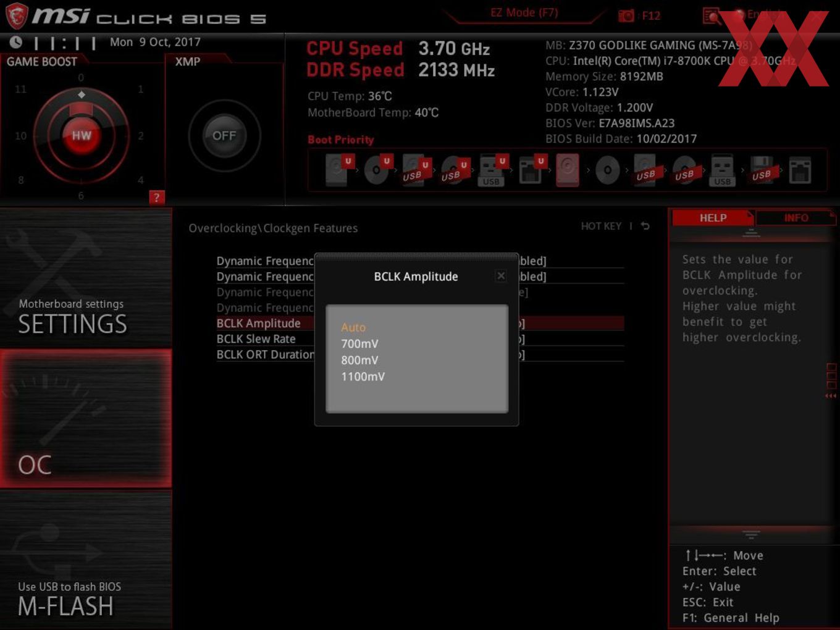
Task: Click the date Mon 9 Oct, 2017
Action: coord(155,42)
